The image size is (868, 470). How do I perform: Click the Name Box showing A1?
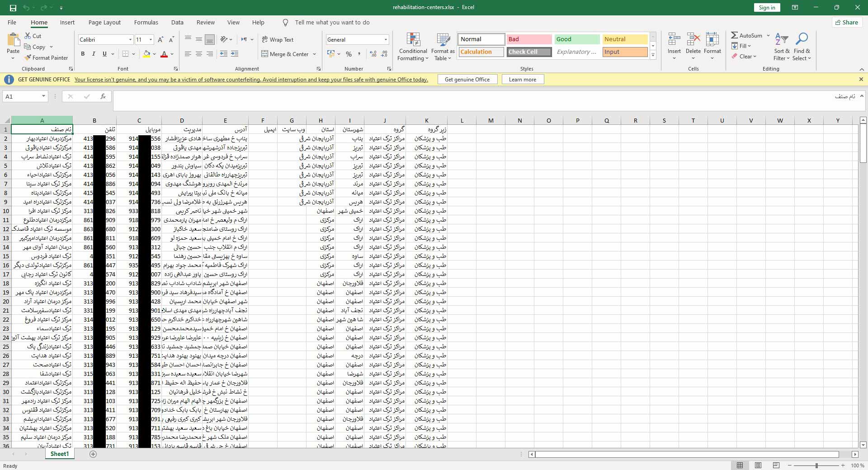pyautogui.click(x=22, y=96)
